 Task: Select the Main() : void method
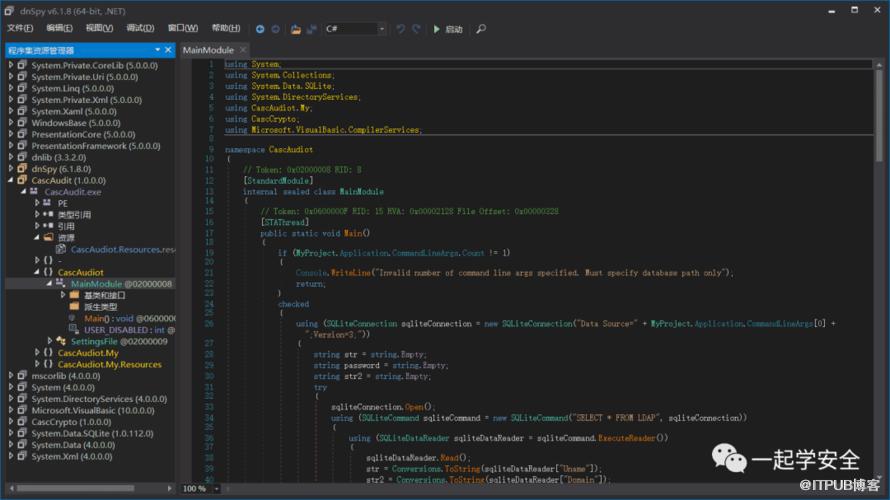[x=129, y=318]
